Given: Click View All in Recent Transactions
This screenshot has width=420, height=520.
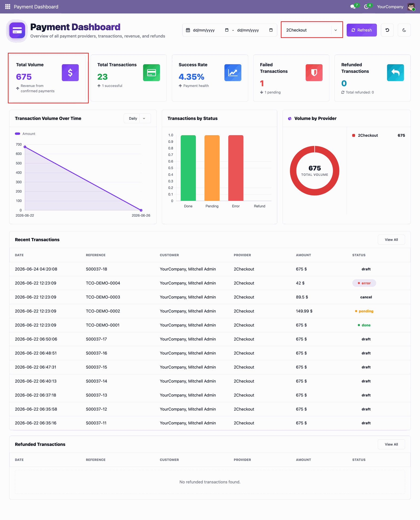Looking at the screenshot, I should 391,240.
